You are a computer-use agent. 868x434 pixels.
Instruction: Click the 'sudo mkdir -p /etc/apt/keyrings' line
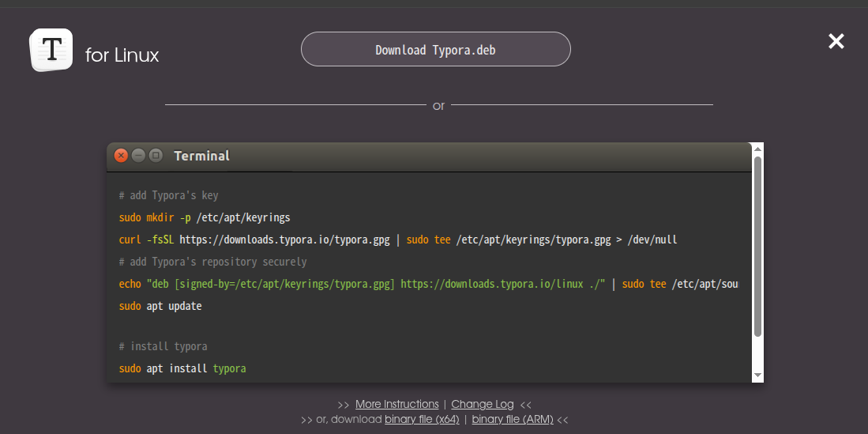pos(205,217)
